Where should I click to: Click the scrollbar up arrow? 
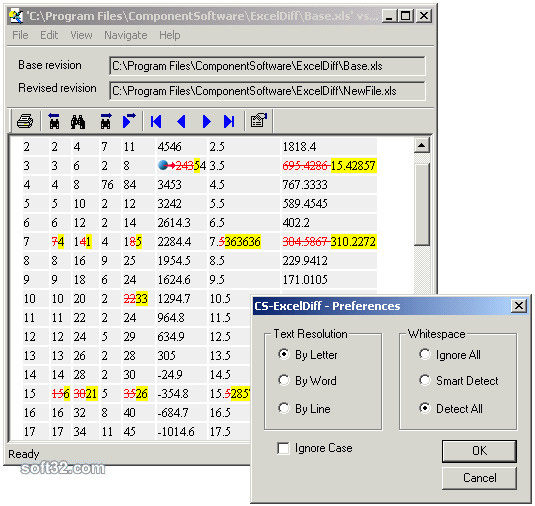(x=422, y=146)
